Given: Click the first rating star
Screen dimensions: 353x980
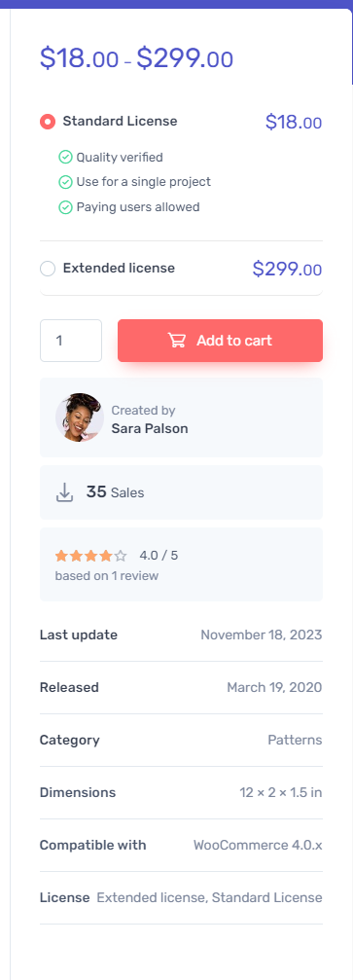Looking at the screenshot, I should coord(61,556).
